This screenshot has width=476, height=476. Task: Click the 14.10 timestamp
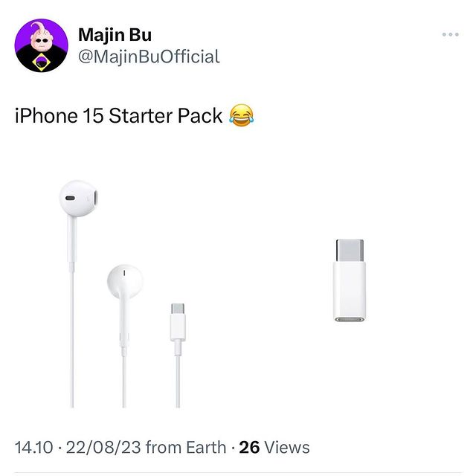pos(33,448)
